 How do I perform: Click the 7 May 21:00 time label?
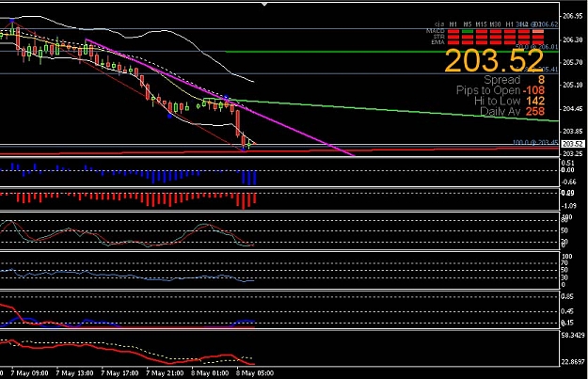coord(165,373)
